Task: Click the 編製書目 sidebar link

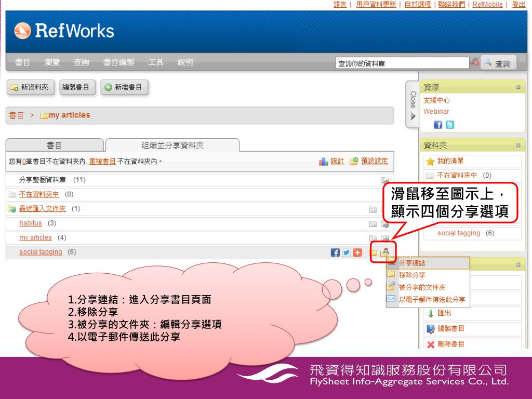Action: pyautogui.click(x=451, y=328)
